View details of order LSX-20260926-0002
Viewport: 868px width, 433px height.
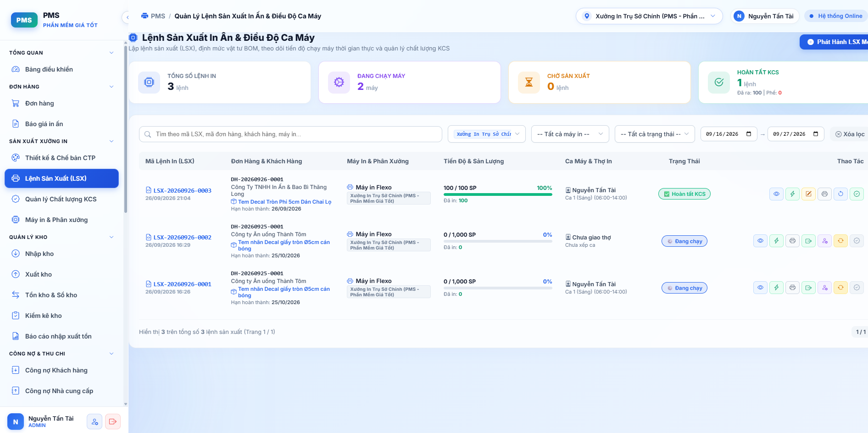tap(760, 241)
